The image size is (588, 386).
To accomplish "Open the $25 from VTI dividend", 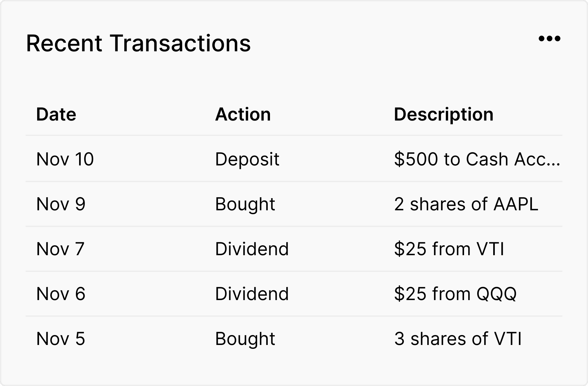I will (x=449, y=249).
